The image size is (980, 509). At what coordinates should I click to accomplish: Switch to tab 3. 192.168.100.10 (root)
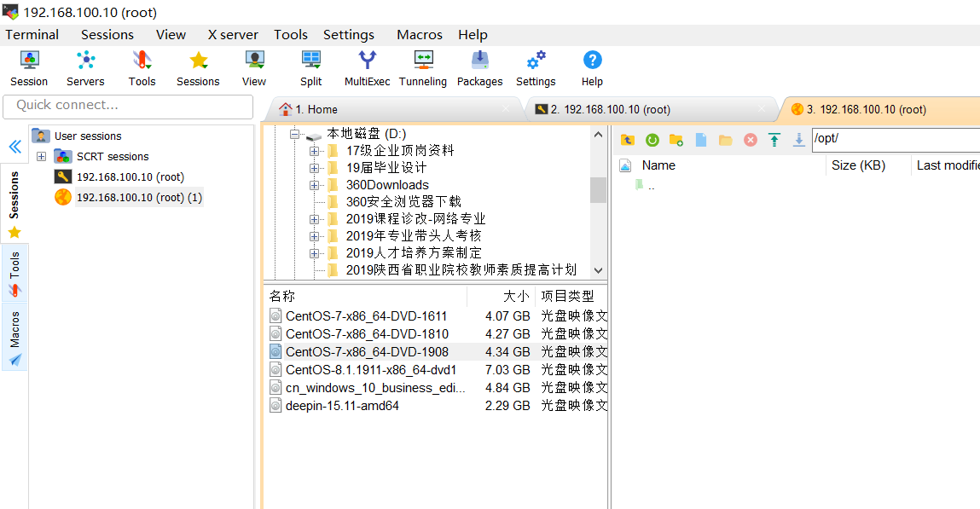click(881, 109)
